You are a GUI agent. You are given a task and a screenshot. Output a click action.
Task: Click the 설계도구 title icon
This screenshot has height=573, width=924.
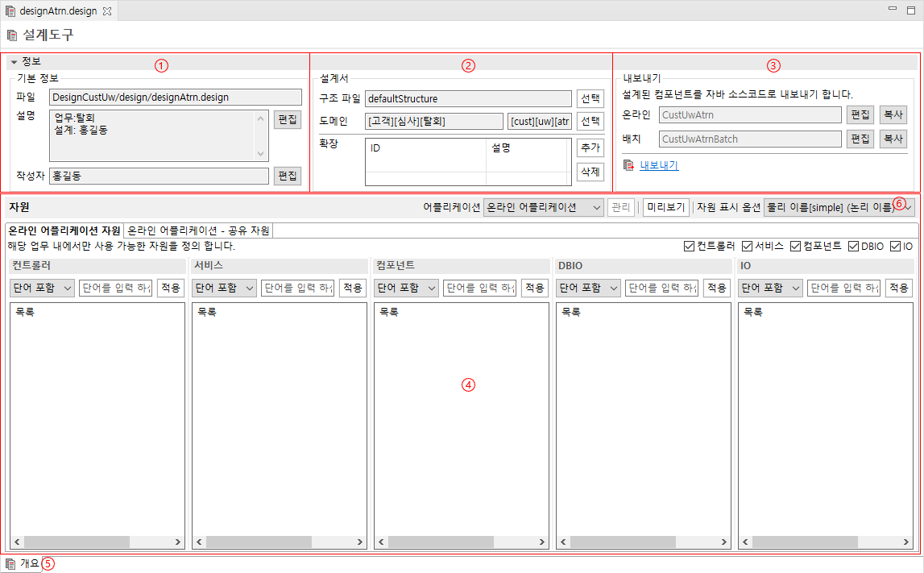point(10,35)
